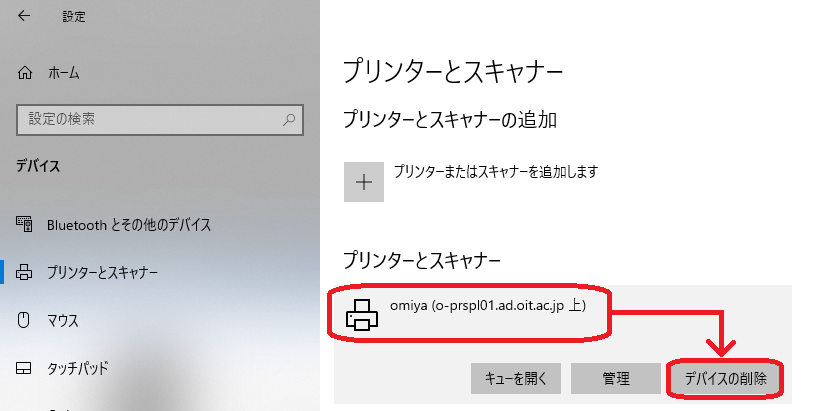Click the plus icon to add printer
This screenshot has height=411, width=828.
click(x=364, y=181)
